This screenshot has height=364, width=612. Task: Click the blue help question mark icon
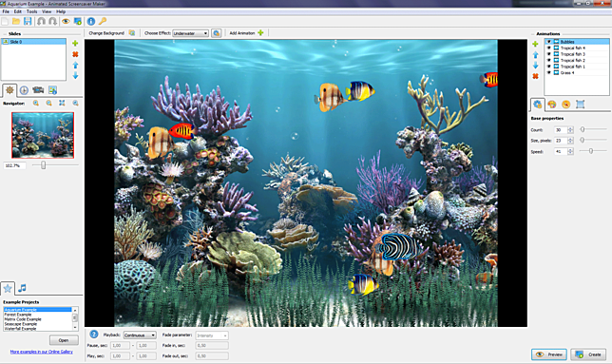pos(94,335)
